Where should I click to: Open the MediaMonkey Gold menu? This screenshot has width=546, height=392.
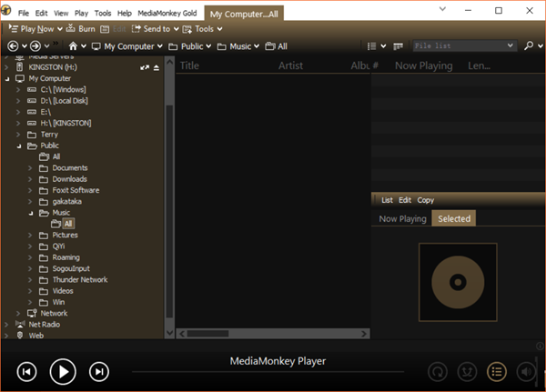(x=167, y=14)
